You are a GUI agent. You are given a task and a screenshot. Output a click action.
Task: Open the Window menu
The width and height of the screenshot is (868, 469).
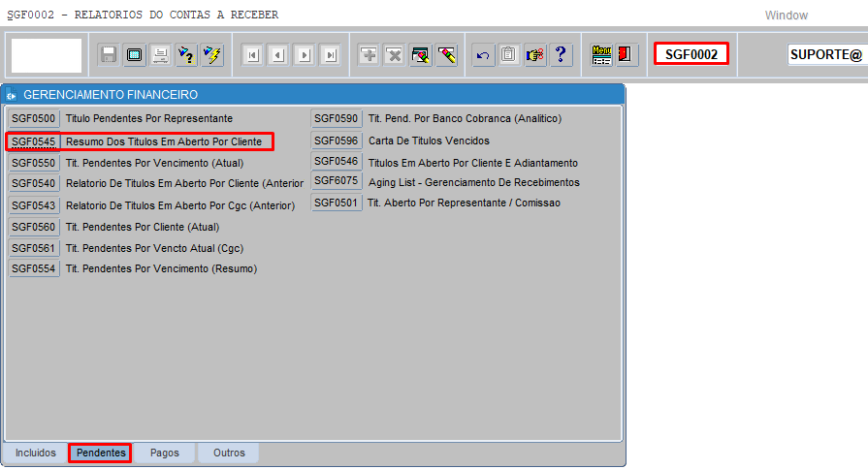[x=787, y=16]
